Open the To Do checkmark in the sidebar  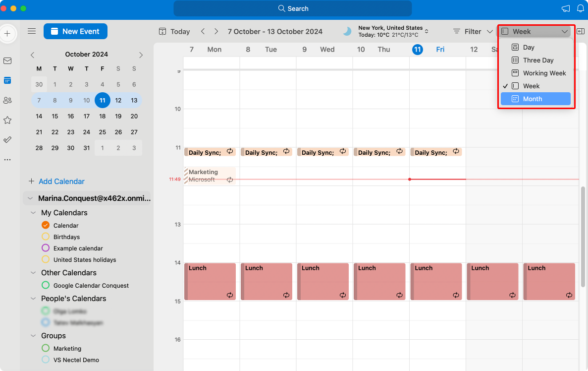pos(7,140)
